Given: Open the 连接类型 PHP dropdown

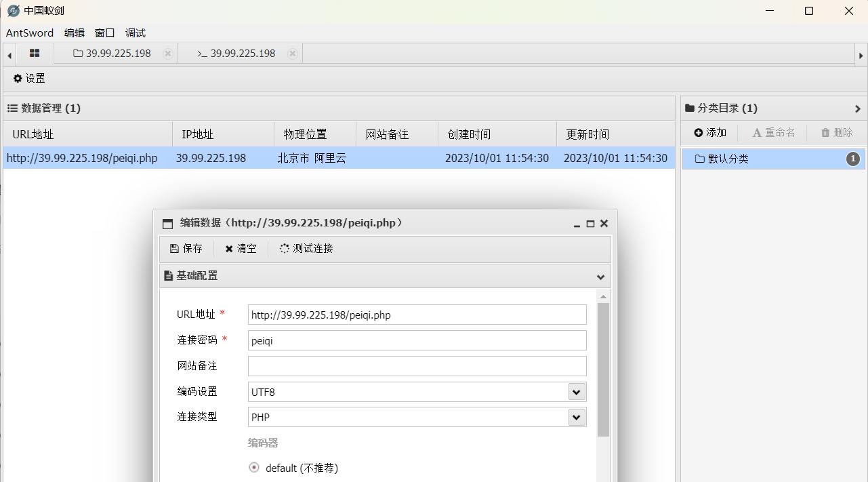Looking at the screenshot, I should (577, 417).
